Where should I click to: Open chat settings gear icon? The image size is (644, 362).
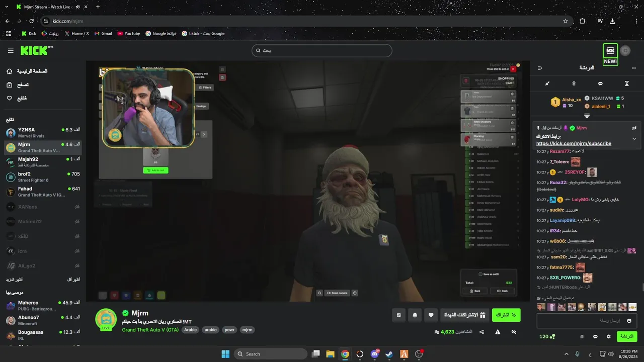point(609,336)
